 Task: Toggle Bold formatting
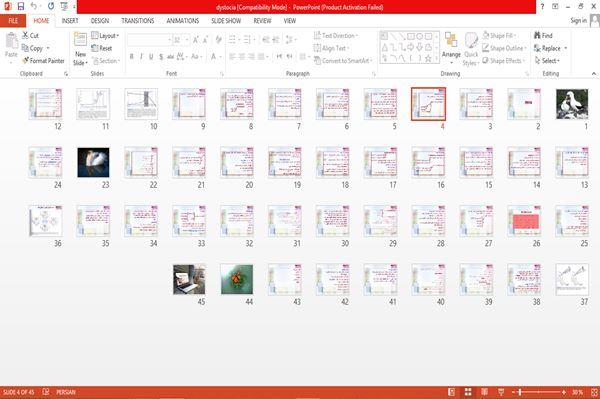(x=132, y=57)
